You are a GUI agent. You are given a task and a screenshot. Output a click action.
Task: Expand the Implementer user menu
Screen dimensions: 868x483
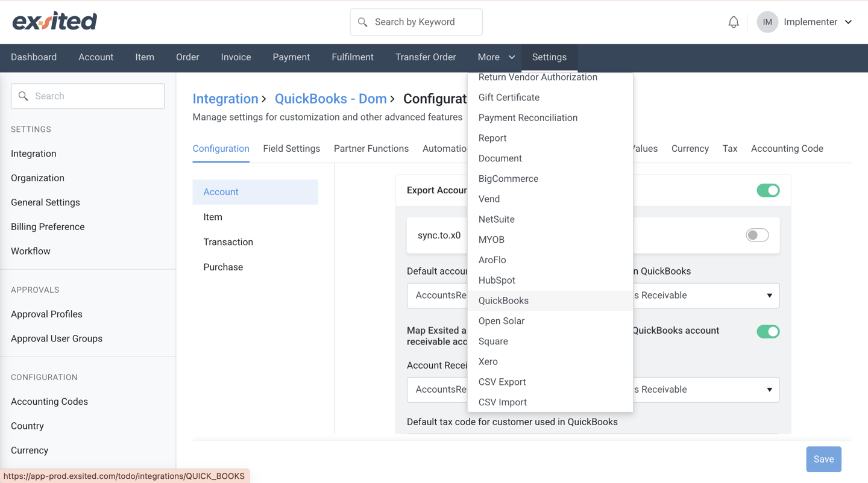coord(818,22)
